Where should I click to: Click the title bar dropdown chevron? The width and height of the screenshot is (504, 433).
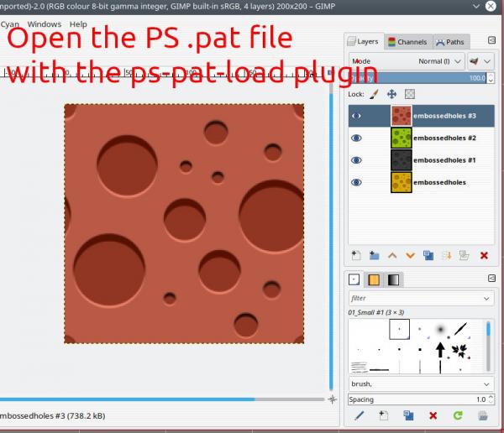point(476,6)
